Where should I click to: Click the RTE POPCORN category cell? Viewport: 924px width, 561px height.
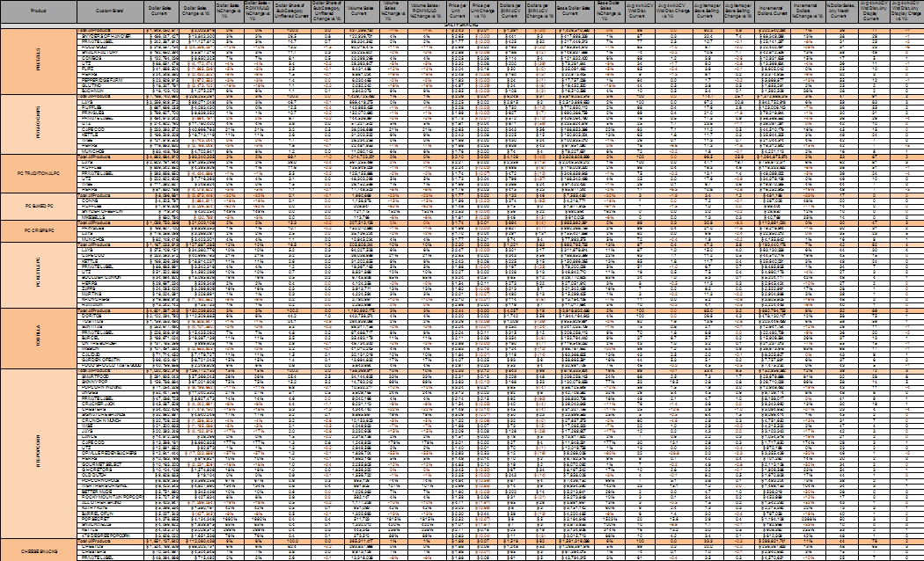coord(40,451)
